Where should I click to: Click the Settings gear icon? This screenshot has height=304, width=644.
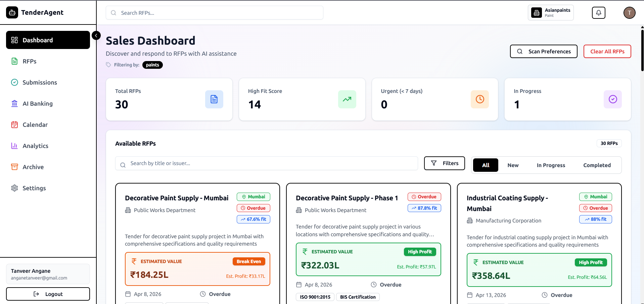[14, 188]
